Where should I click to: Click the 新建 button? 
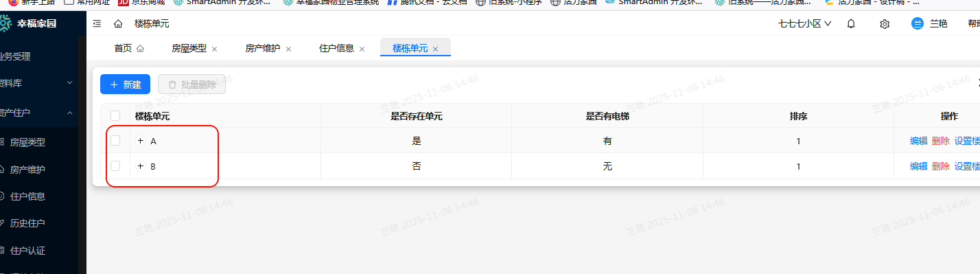click(125, 84)
